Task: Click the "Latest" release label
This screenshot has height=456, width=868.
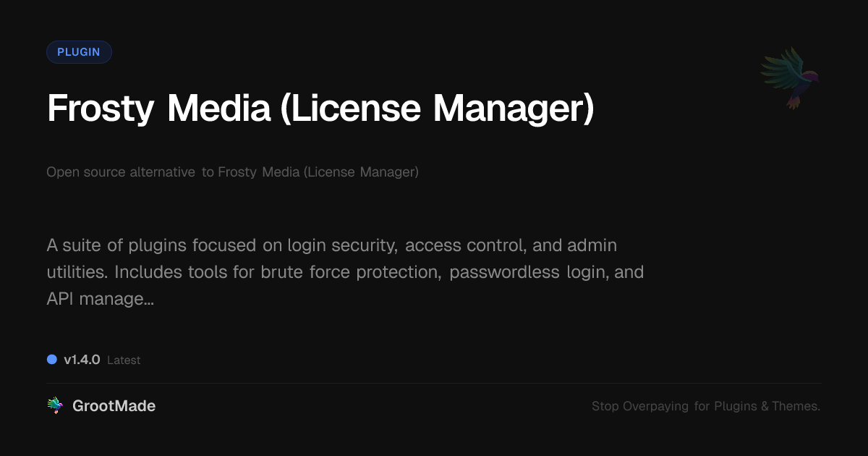Action: (x=124, y=360)
